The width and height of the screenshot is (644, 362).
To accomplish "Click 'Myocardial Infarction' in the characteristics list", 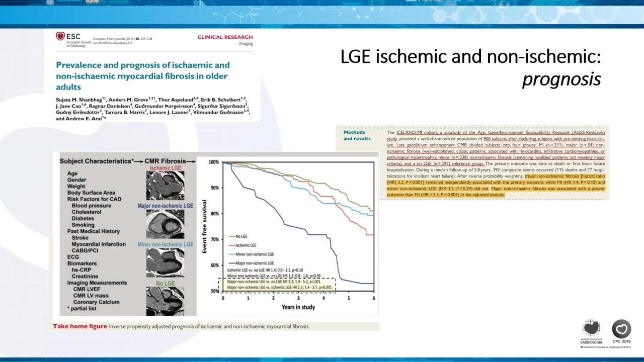I will coord(99,244).
